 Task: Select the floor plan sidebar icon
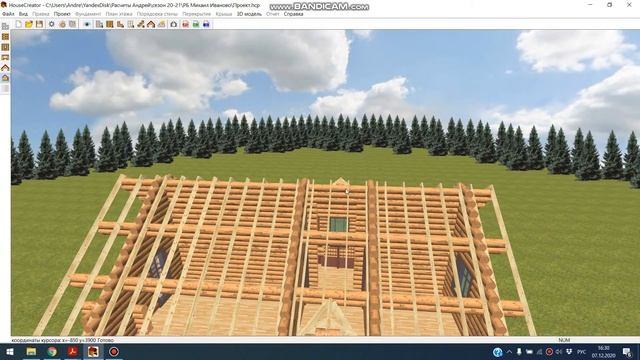(5, 47)
